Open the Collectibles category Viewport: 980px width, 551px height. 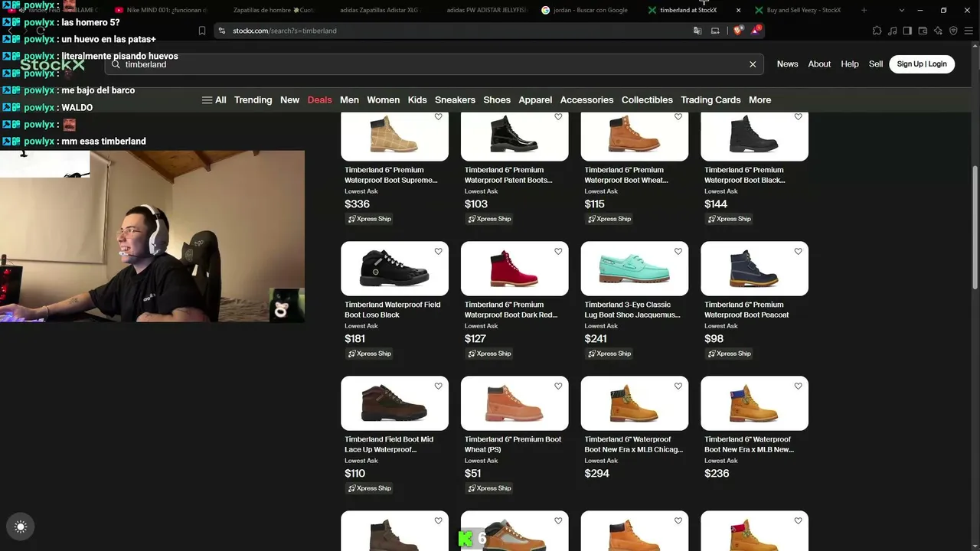647,100
